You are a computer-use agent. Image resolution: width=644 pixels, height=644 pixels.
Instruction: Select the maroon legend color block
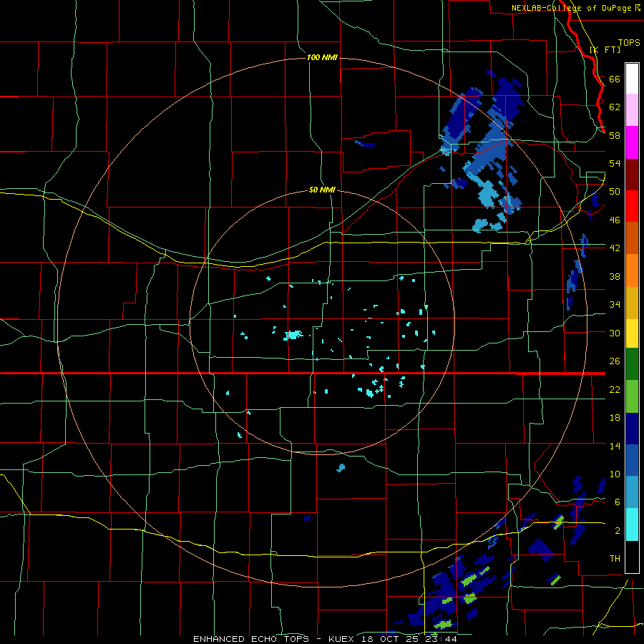point(632,174)
